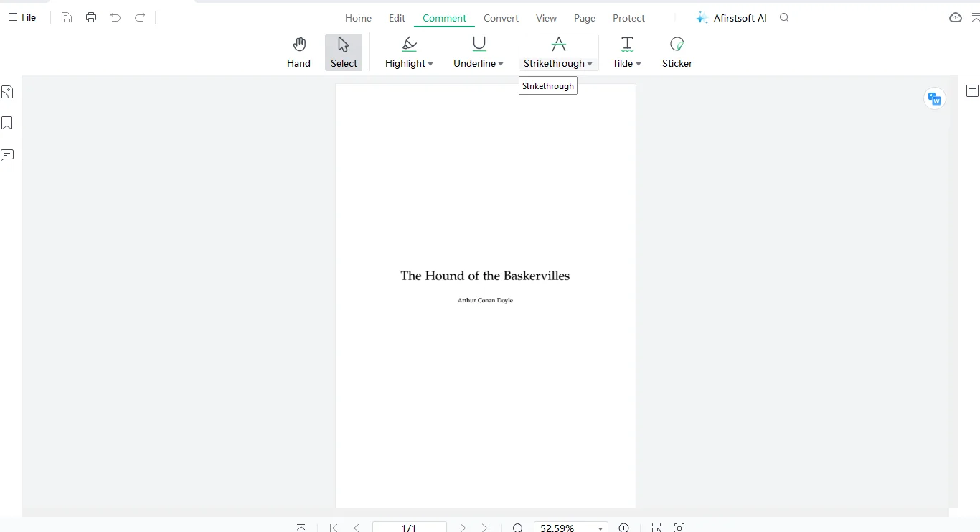This screenshot has width=980, height=532.
Task: Click the search magnifier icon
Action: coord(784,17)
